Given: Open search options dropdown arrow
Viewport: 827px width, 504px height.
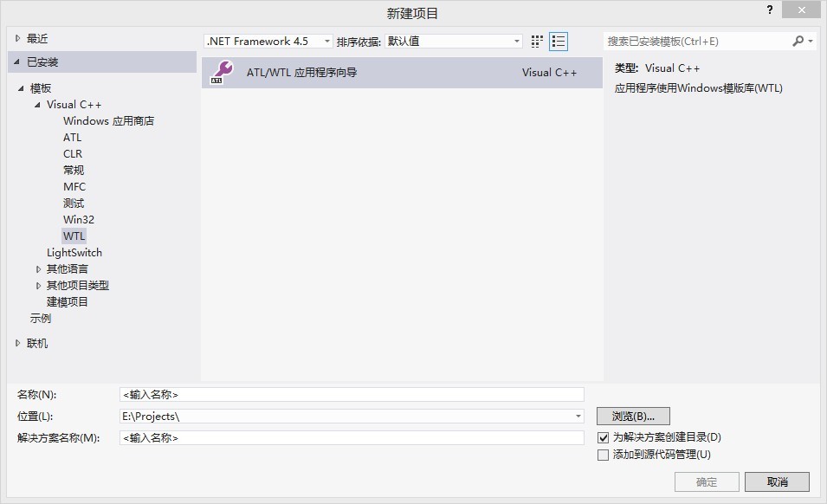Looking at the screenshot, I should (811, 41).
